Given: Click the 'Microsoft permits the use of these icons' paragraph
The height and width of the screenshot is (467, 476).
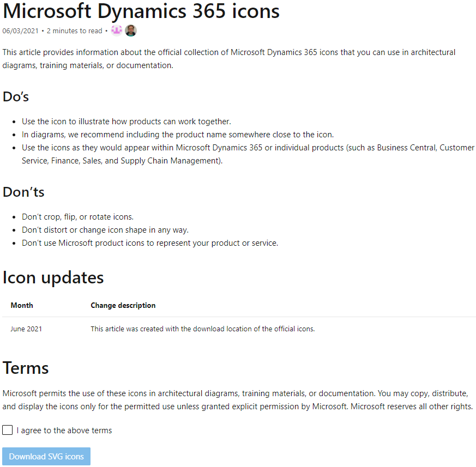Looking at the screenshot, I should click(x=238, y=400).
